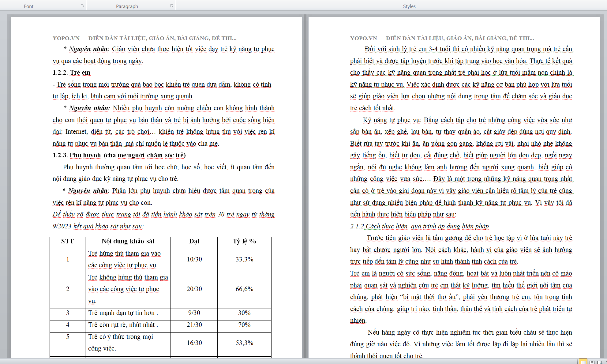The height and width of the screenshot is (364, 607).
Task: Click paragraph starting 'Đối với sinh lý trẻ em'
Action: tap(461, 78)
